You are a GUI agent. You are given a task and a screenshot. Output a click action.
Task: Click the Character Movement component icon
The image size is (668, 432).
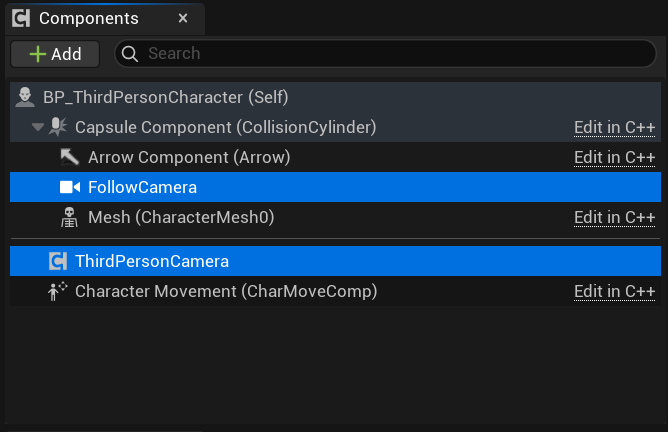click(x=57, y=291)
